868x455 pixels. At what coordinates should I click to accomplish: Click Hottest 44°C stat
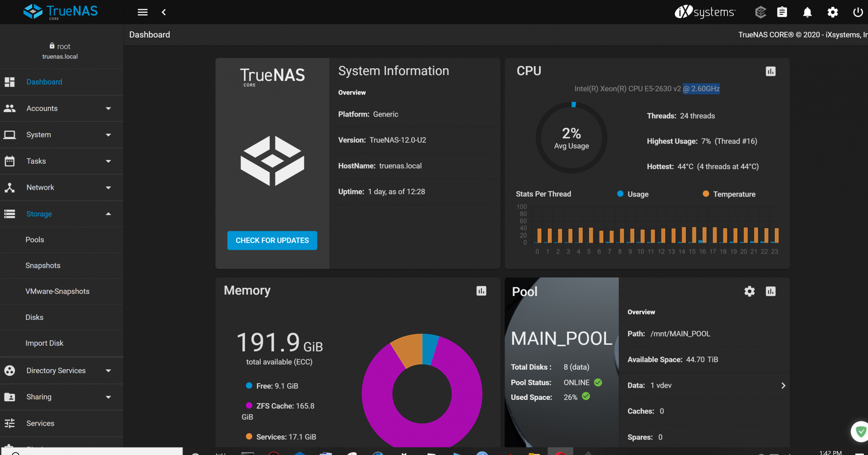(x=703, y=166)
